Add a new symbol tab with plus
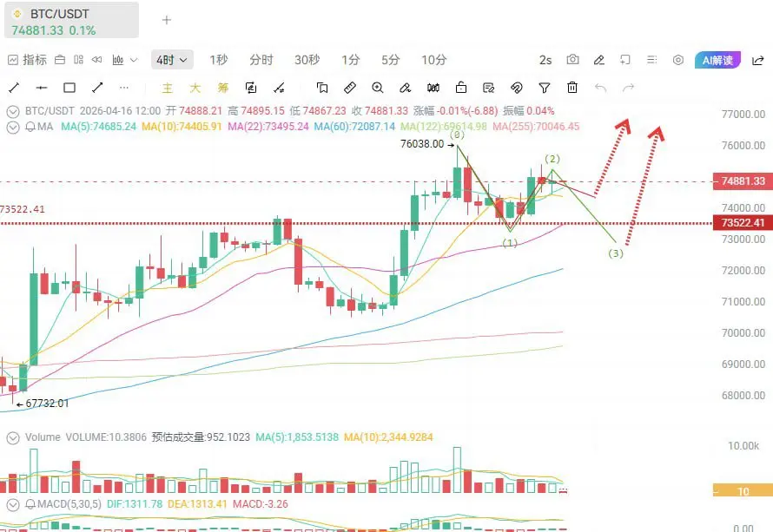The height and width of the screenshot is (532, 773). 167,20
